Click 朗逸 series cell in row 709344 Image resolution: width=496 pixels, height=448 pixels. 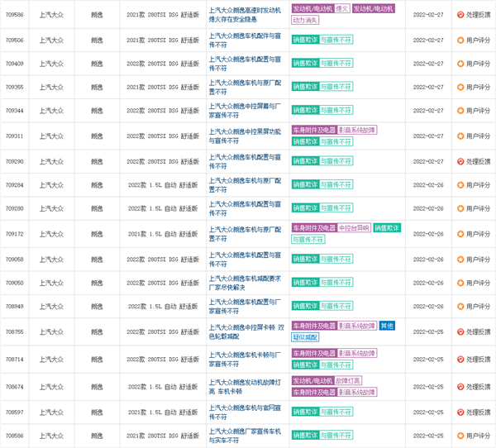[97, 111]
